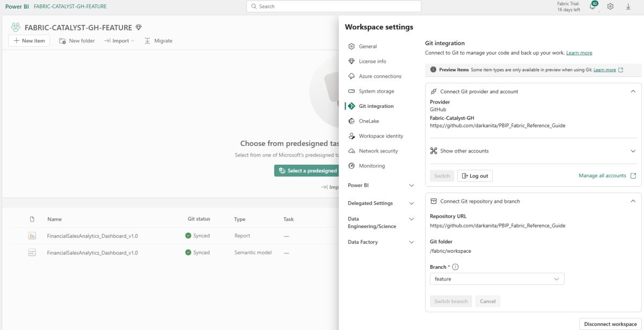
Task: Click the New folder button
Action: pyautogui.click(x=77, y=41)
